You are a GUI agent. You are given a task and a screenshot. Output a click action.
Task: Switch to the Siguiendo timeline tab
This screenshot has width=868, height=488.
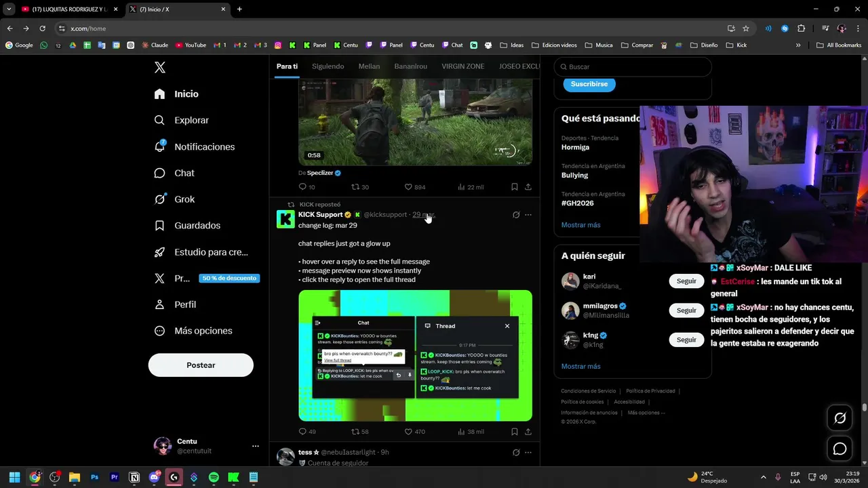pyautogui.click(x=328, y=66)
